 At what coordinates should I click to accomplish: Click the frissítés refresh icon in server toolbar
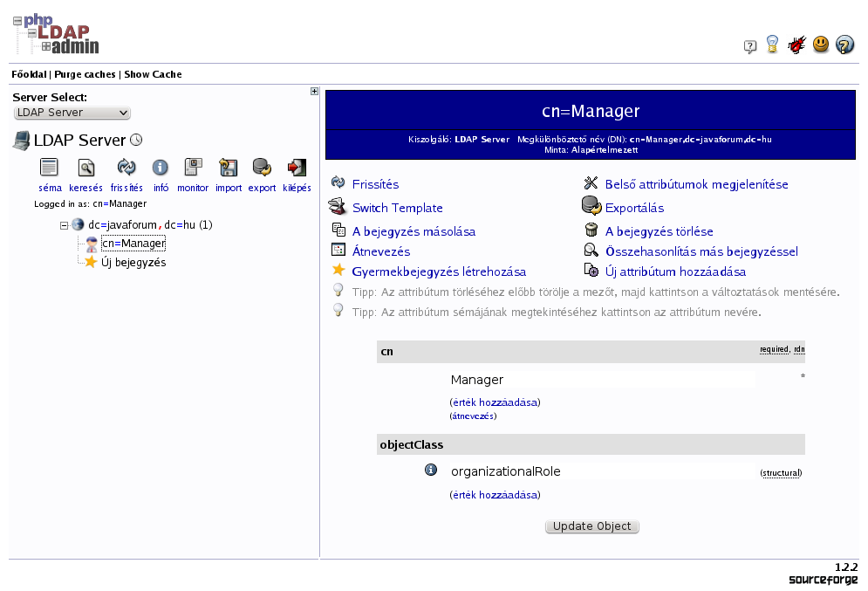126,168
